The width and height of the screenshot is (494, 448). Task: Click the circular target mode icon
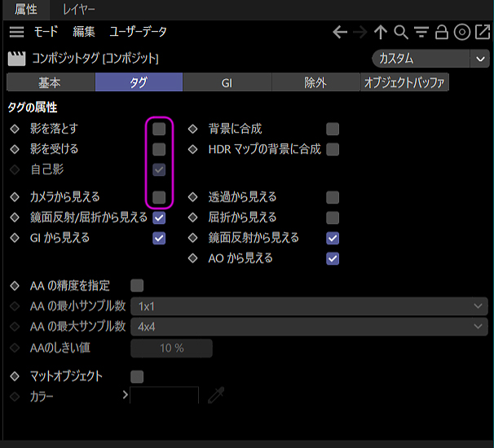pos(461,33)
